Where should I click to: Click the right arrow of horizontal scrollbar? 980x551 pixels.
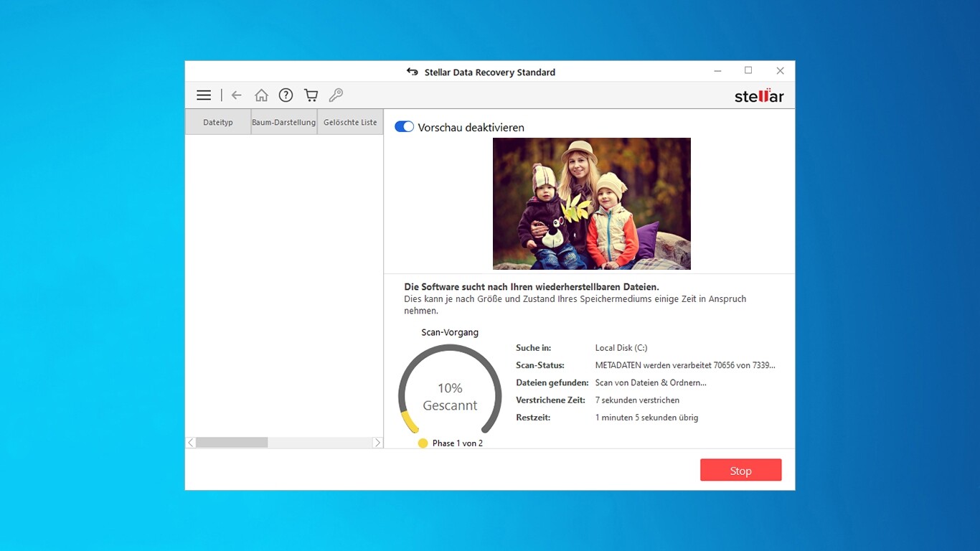[x=377, y=443]
